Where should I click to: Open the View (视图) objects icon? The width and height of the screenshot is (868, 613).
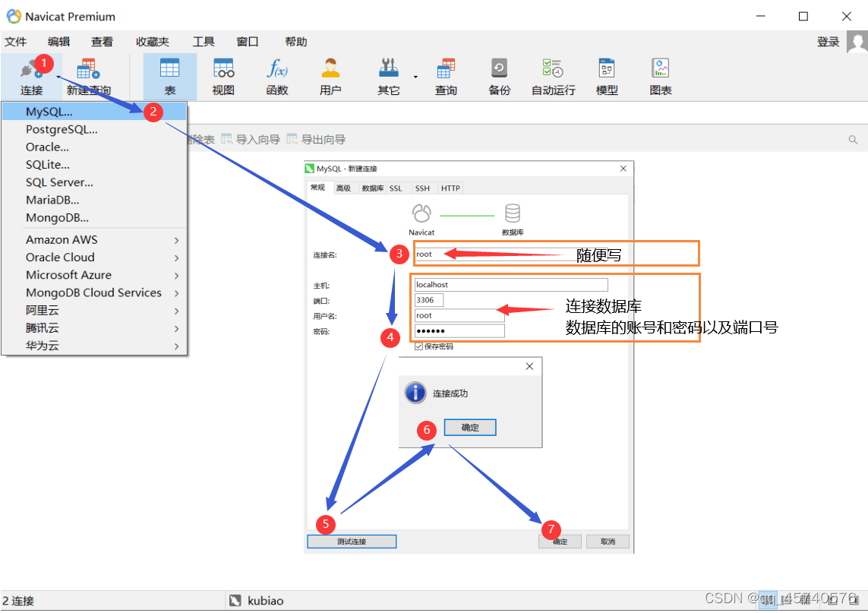click(223, 77)
